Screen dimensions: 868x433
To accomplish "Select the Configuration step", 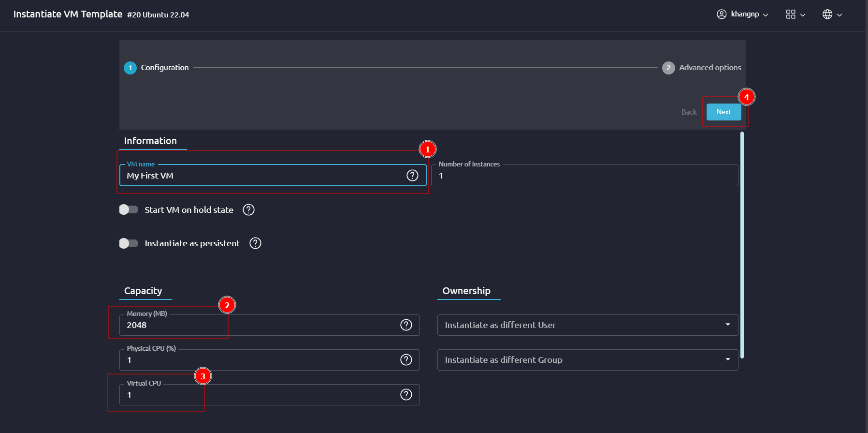I will 157,68.
